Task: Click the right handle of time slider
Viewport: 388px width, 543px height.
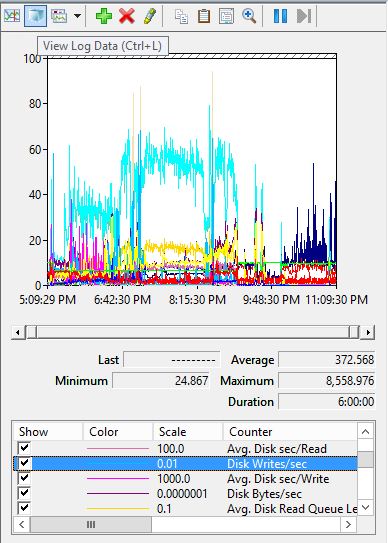Action: click(354, 332)
